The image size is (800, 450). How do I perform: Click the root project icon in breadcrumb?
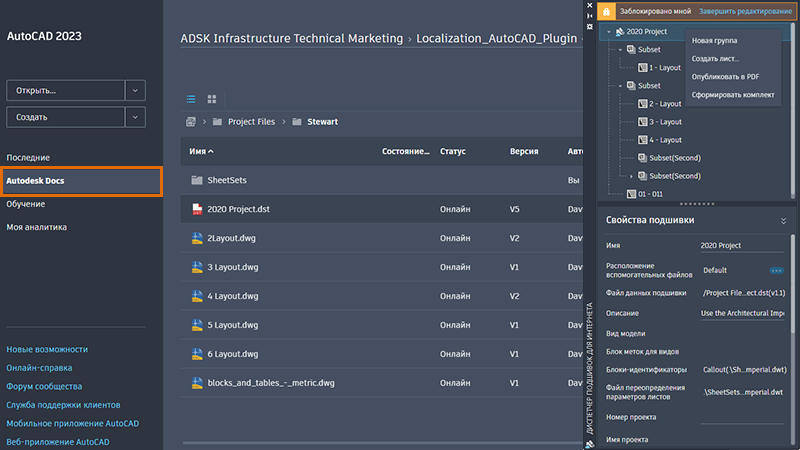pyautogui.click(x=190, y=122)
